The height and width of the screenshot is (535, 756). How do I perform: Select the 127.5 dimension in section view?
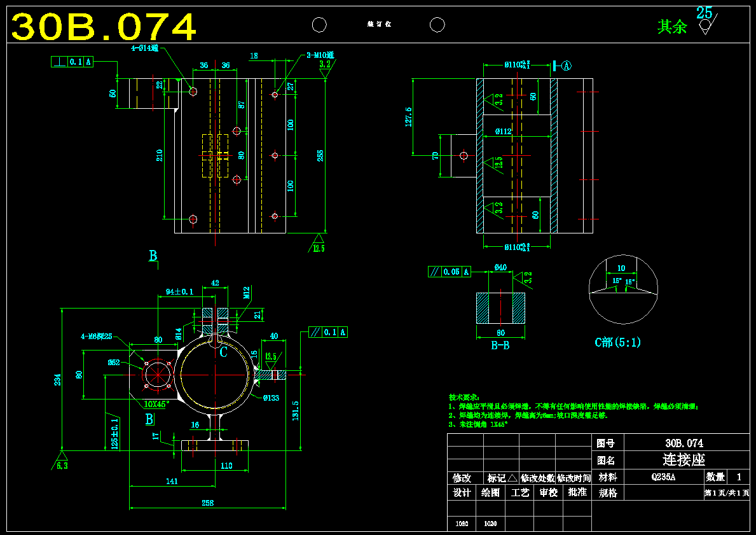click(409, 117)
